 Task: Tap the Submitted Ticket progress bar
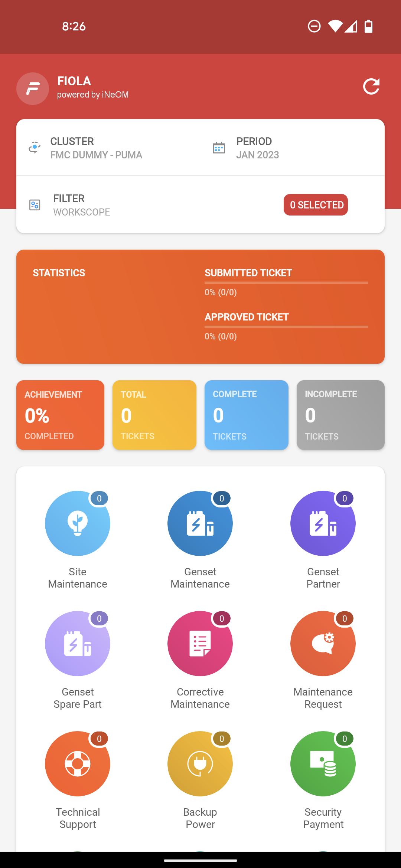pos(286,283)
